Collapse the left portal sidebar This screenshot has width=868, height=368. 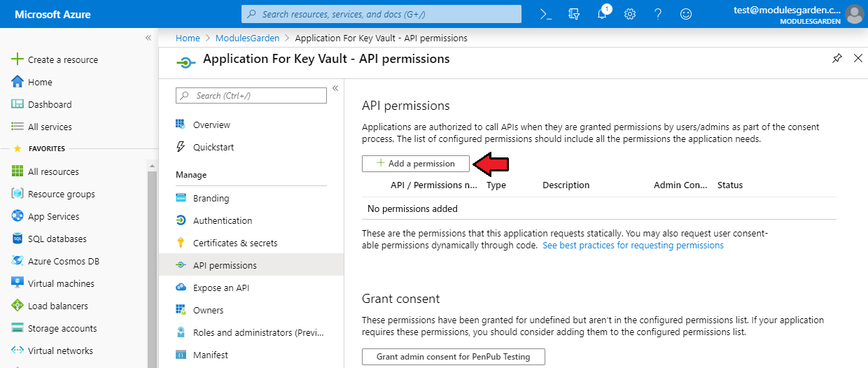coord(148,38)
